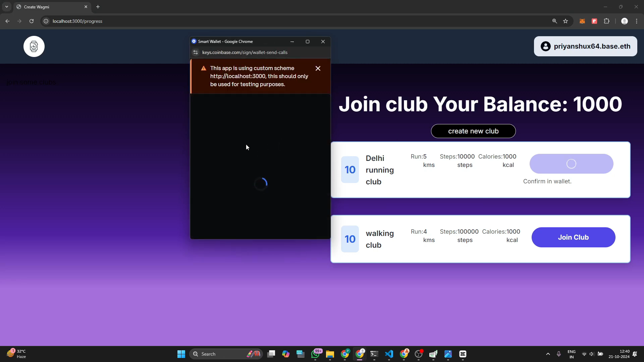Open File Explorer from the taskbar
Image resolution: width=644 pixels, height=362 pixels.
[330, 354]
